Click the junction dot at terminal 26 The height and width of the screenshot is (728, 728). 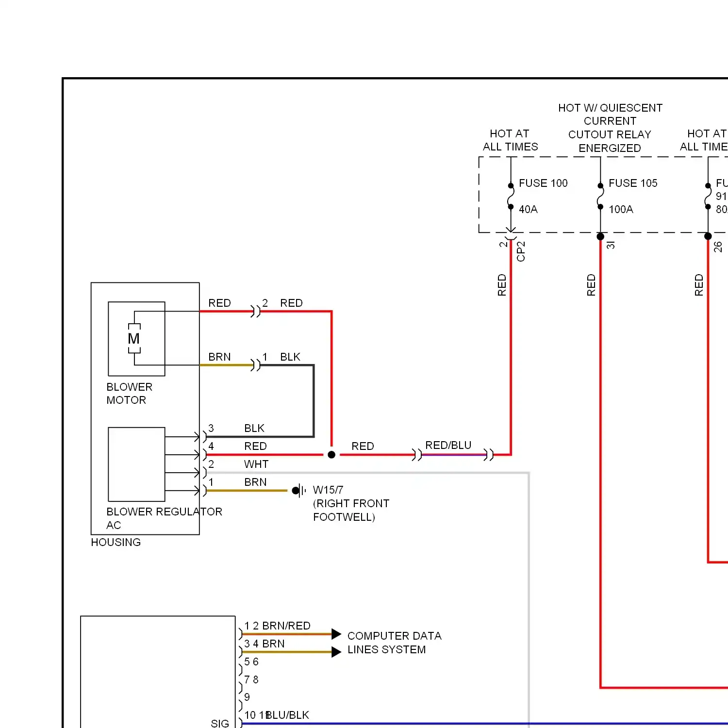708,236
